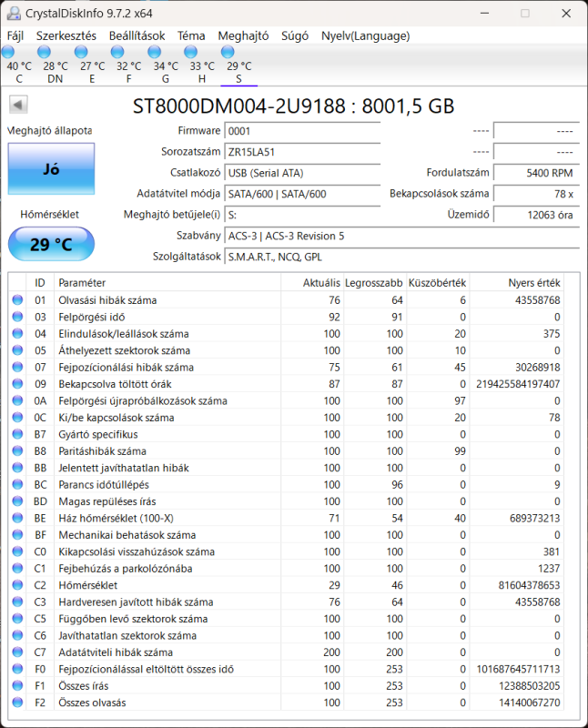Image resolution: width=588 pixels, height=728 pixels.
Task: Select drive E at 27 °C
Action: 92,65
